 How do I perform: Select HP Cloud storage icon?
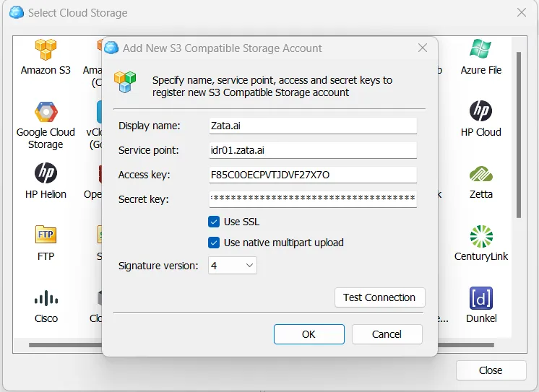(481, 110)
